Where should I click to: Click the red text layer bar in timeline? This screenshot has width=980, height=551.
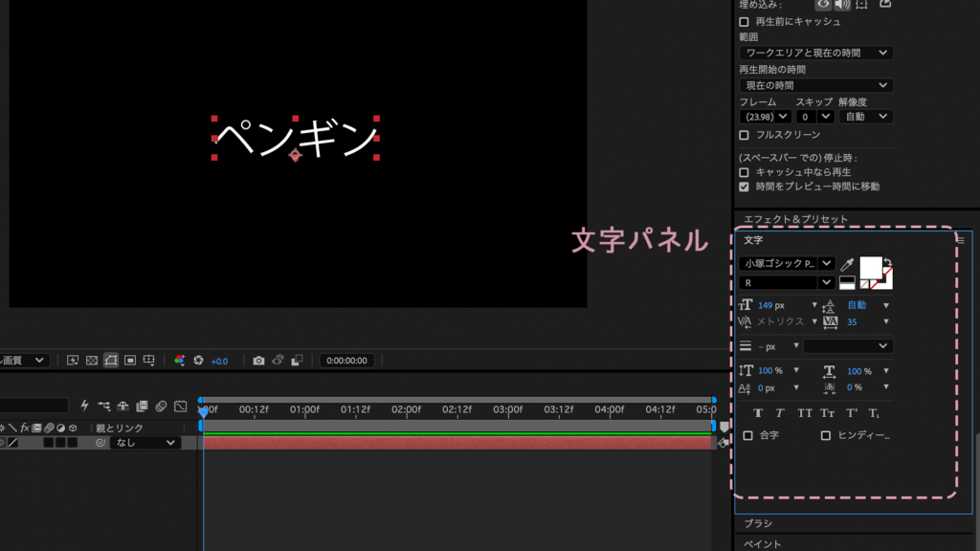point(457,443)
